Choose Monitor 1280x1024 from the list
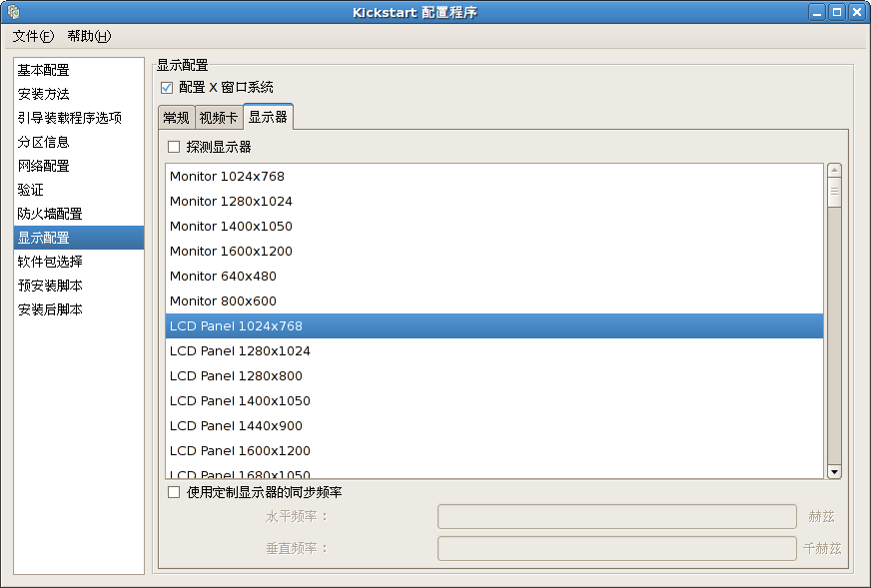This screenshot has width=871, height=588. point(494,201)
